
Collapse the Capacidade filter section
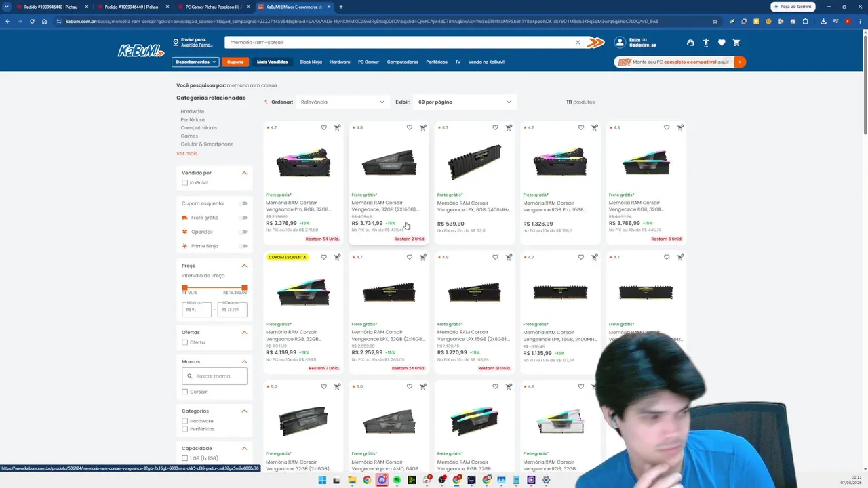pos(244,449)
